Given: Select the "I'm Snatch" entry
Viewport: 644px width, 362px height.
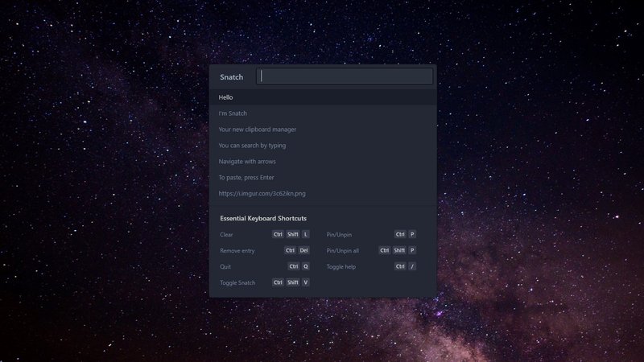Looking at the screenshot, I should (x=233, y=113).
